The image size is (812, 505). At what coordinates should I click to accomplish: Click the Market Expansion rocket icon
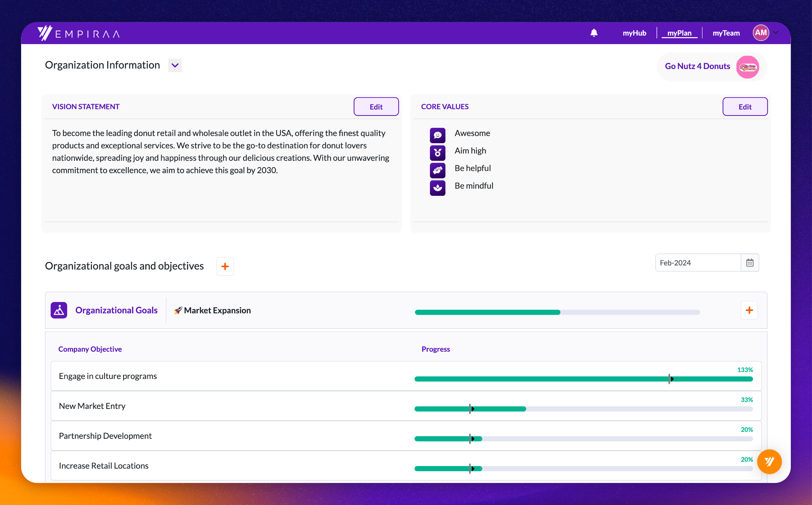[x=178, y=311]
